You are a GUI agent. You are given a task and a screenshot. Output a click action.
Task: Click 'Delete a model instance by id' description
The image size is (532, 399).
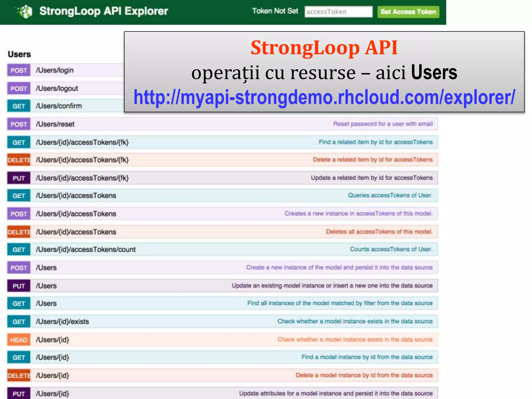click(x=364, y=375)
